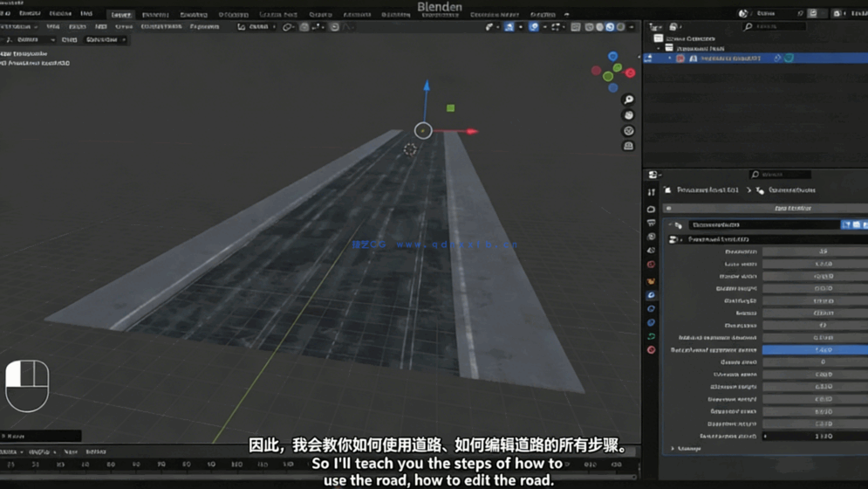This screenshot has width=868, height=489.
Task: Open the proportional editing falloff dropdown
Action: [348, 26]
